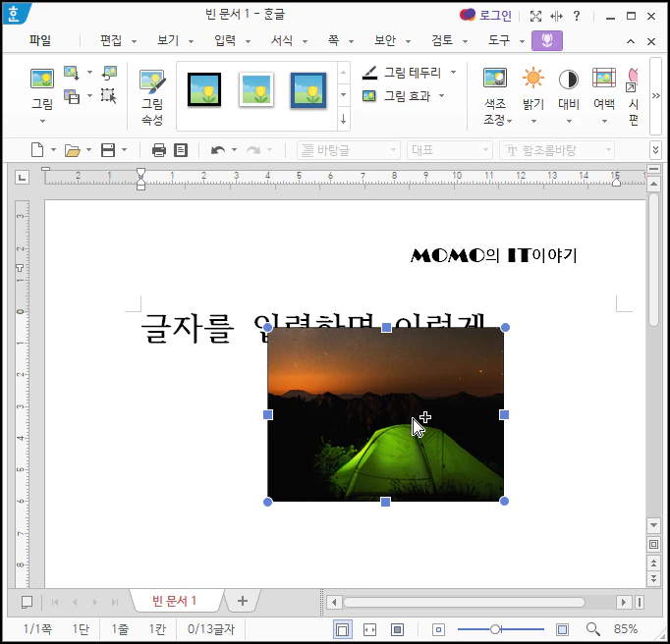The image size is (670, 644).
Task: Click the window width toggle icon in title bar
Action: click(556, 17)
